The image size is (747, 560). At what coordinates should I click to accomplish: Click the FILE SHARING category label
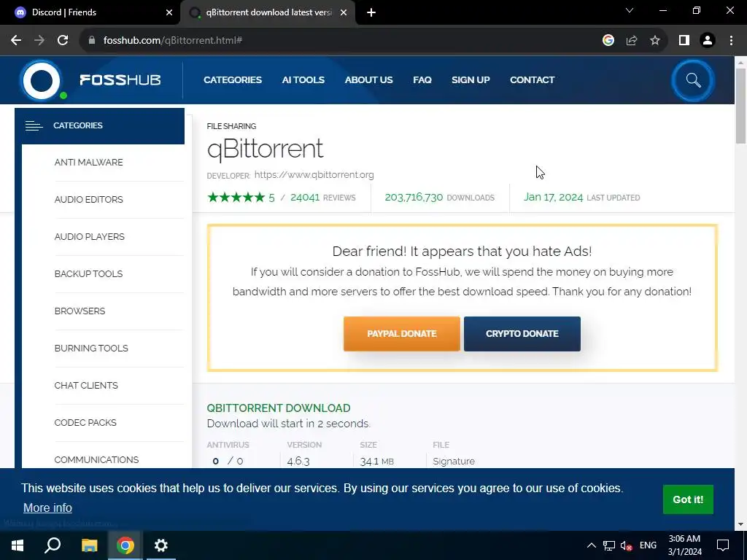tap(231, 126)
